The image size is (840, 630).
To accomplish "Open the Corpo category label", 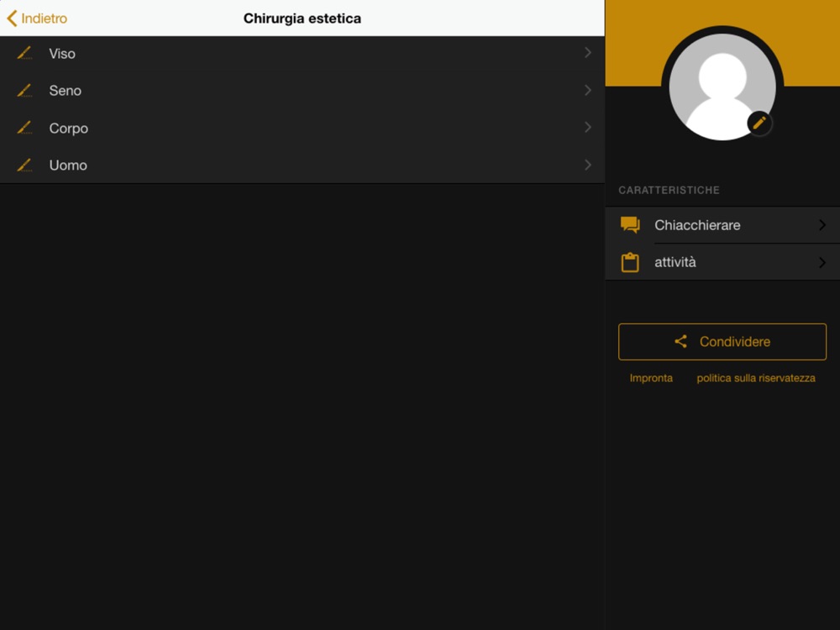I will click(69, 129).
